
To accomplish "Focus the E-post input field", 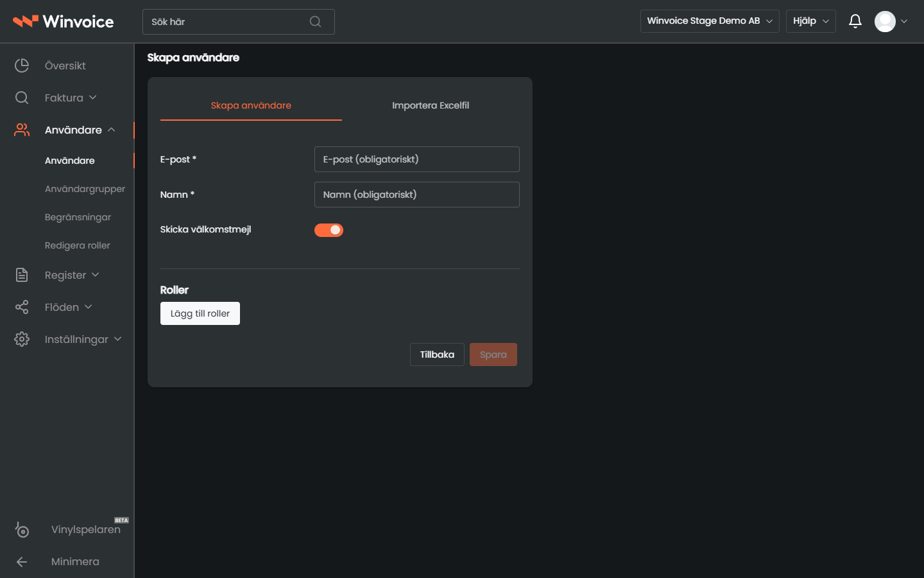I will point(417,159).
